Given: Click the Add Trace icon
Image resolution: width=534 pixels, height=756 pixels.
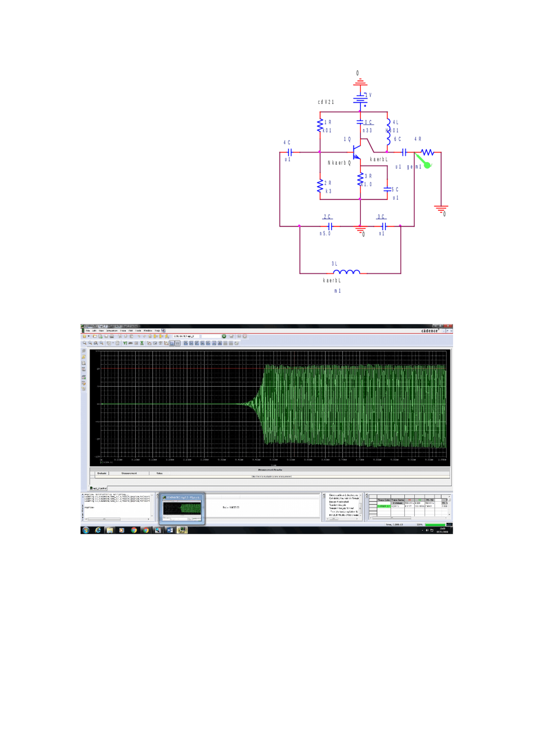Looking at the screenshot, I should click(149, 343).
